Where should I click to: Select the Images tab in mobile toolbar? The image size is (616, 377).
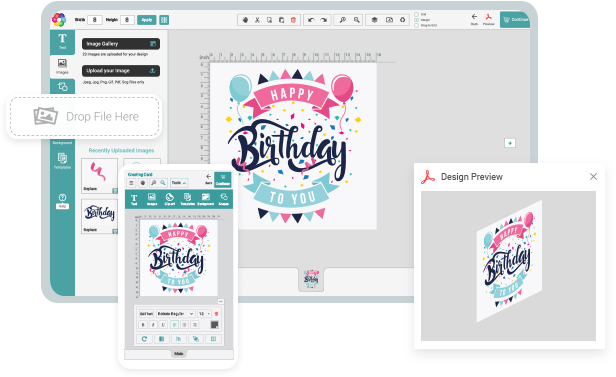click(x=152, y=199)
